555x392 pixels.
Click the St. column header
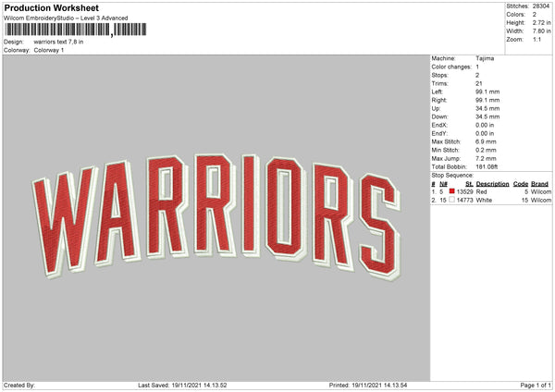[x=469, y=184]
